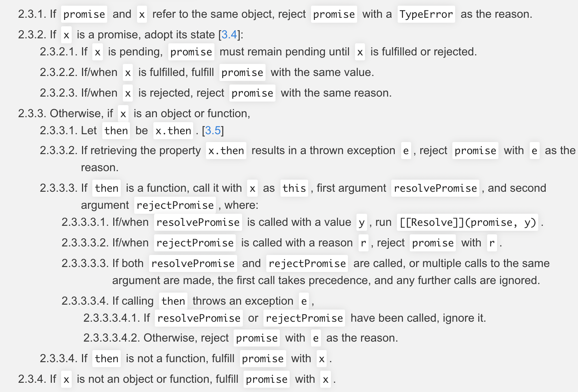This screenshot has width=578, height=392.
Task: Click the [[Resolve]](promise, y) code snippet
Action: [467, 222]
